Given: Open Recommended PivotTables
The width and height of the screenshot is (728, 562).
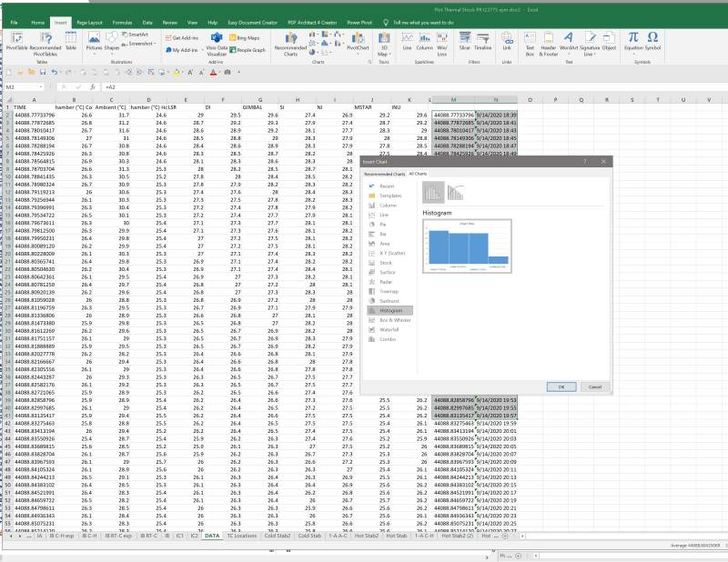Looking at the screenshot, I should click(x=45, y=44).
